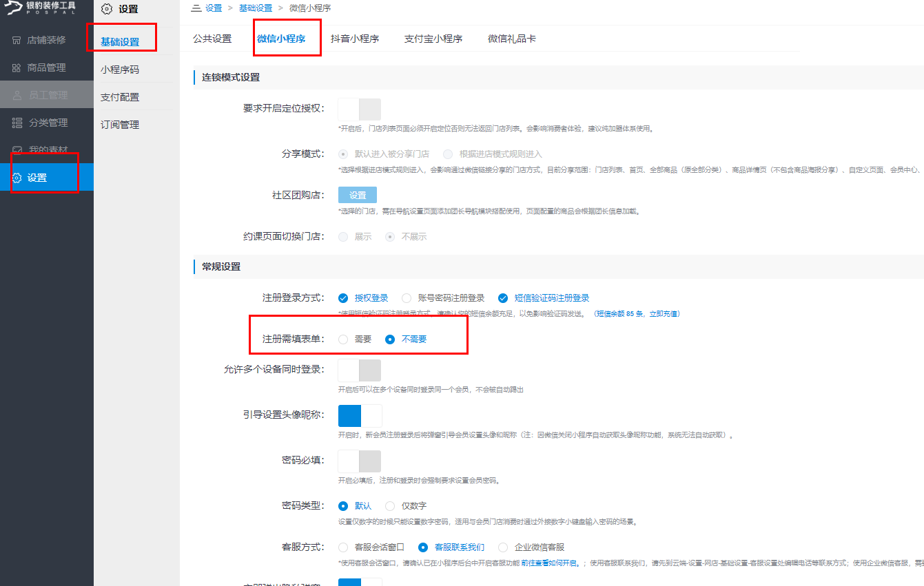
Task: Open the 支付宝小程序 tab
Action: point(433,39)
